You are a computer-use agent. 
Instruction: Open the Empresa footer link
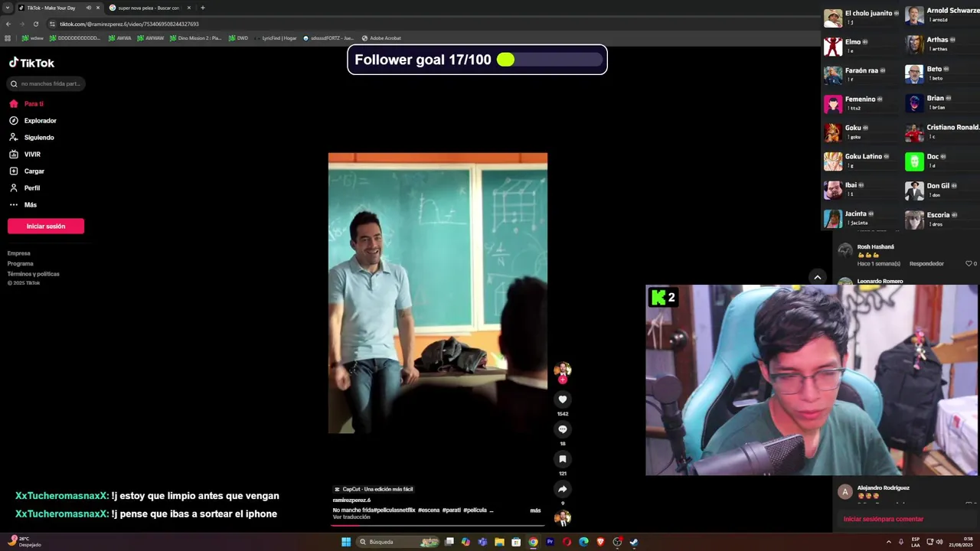(x=19, y=253)
